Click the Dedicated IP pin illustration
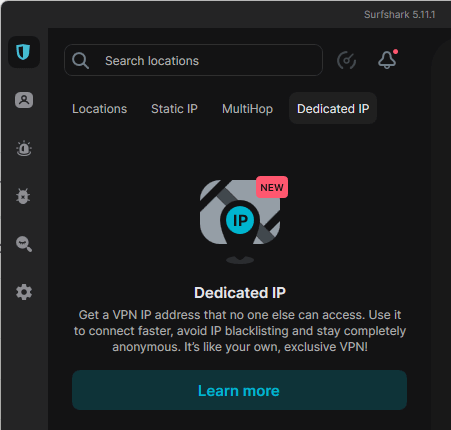 [240, 221]
